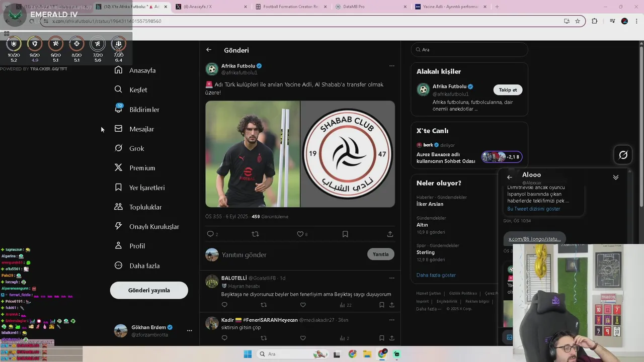Open the floating Grok button
The width and height of the screenshot is (644, 362).
[x=623, y=155]
